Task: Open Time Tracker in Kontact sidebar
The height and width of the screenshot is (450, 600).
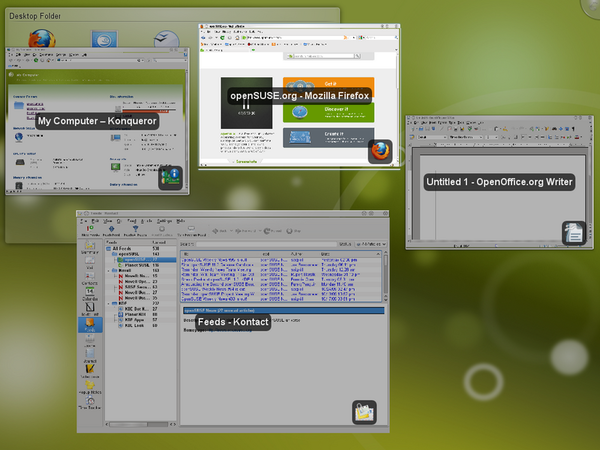Action: tap(90, 402)
